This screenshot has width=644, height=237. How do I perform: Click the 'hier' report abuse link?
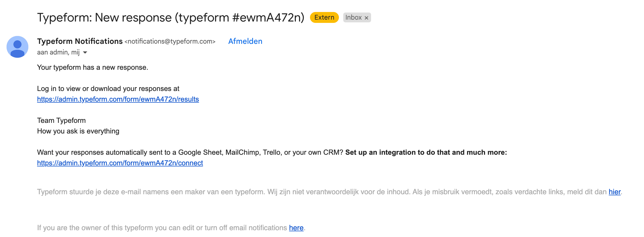tap(615, 192)
